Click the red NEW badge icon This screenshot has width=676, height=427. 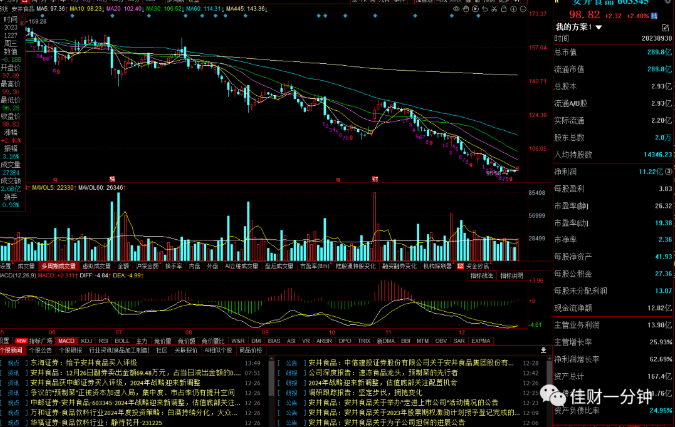21,341
